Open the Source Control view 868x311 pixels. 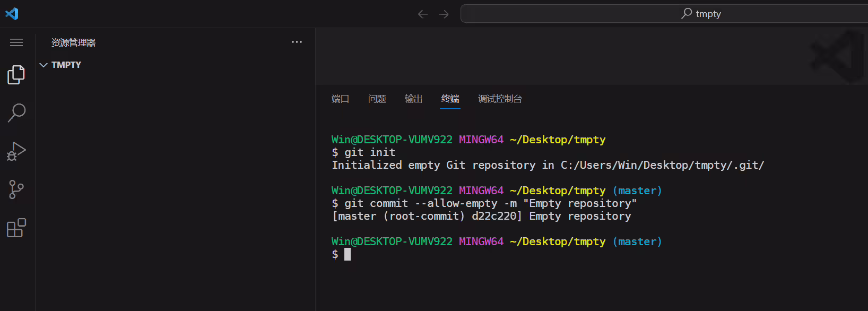coord(16,189)
